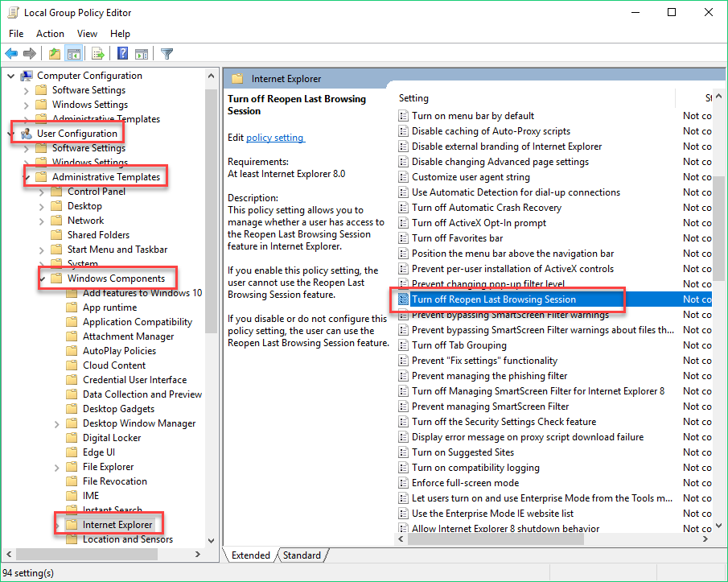Click the Local Group Policy Editor title icon
This screenshot has width=728, height=582.
coord(13,13)
